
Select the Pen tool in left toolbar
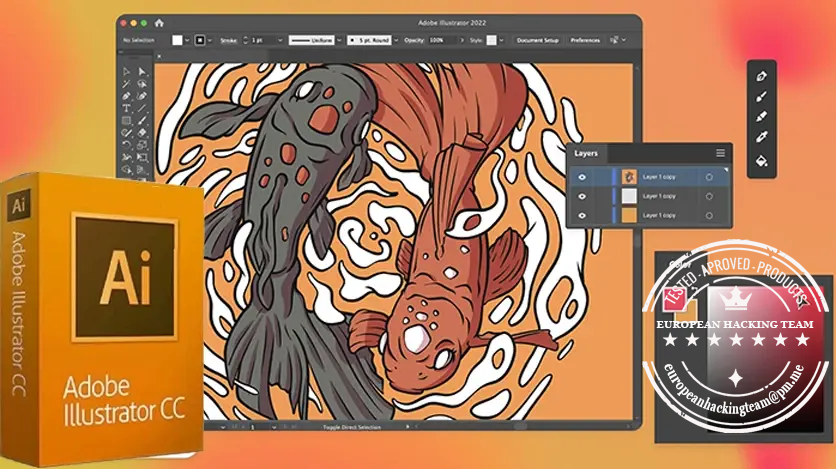126,96
